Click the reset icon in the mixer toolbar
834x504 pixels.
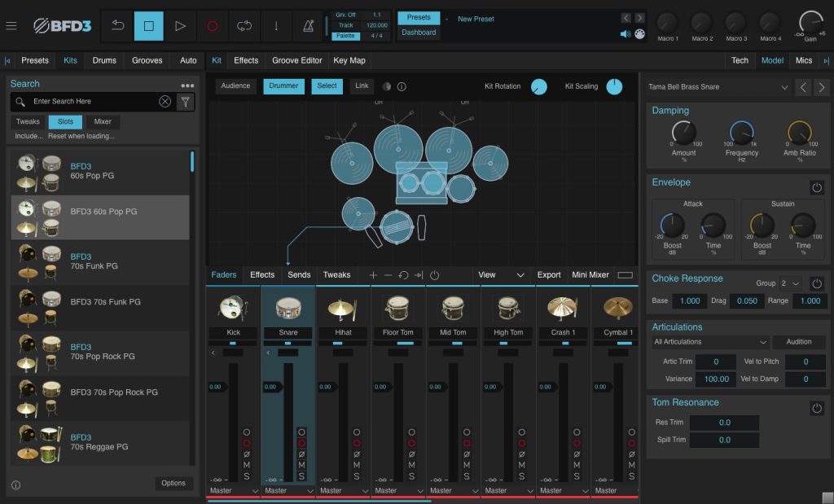(404, 275)
